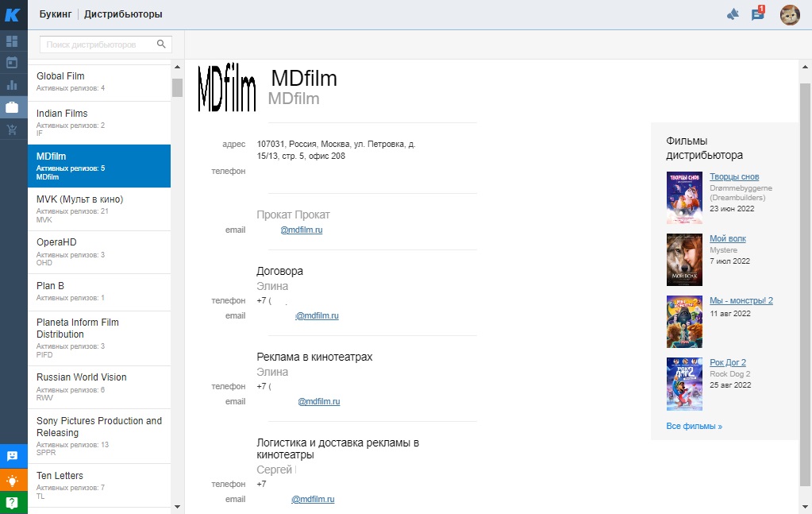Open the Договора email link
Screen dimensions: 812x514
coord(317,315)
